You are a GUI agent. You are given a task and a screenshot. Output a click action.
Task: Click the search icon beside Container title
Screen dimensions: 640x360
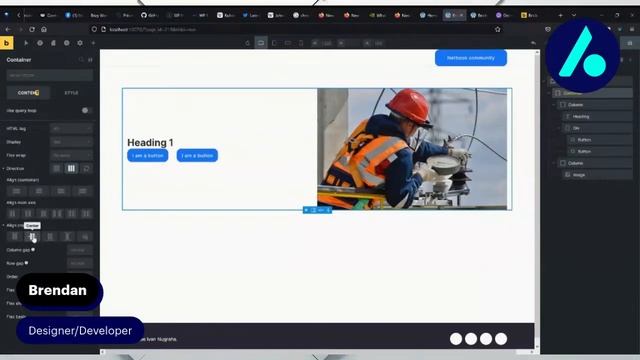81,60
